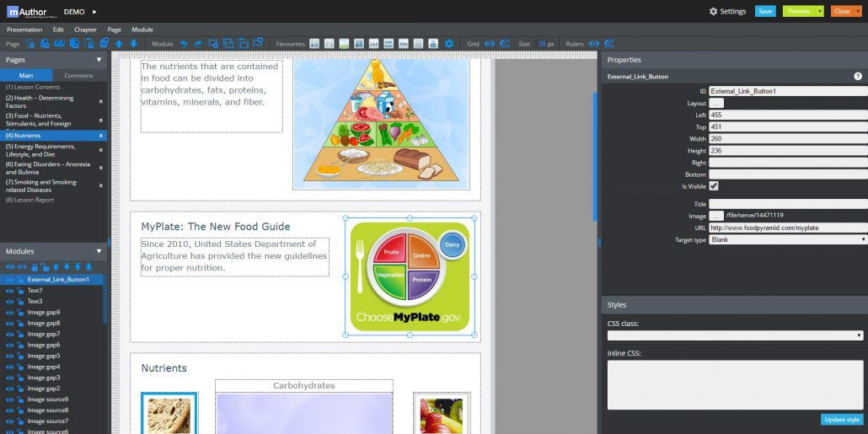Click the lock icon beside Text7

pyautogui.click(x=20, y=291)
